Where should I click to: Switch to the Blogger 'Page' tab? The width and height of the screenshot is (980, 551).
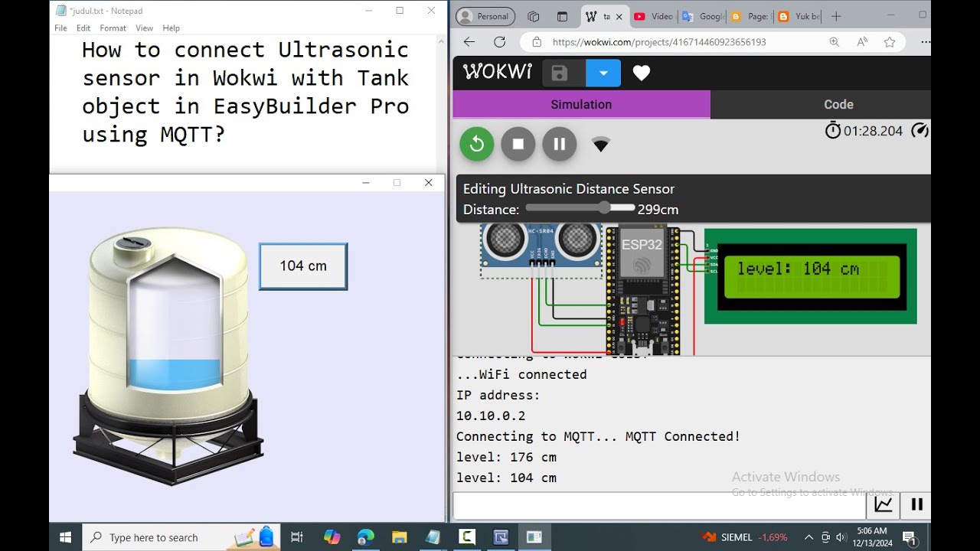(750, 16)
